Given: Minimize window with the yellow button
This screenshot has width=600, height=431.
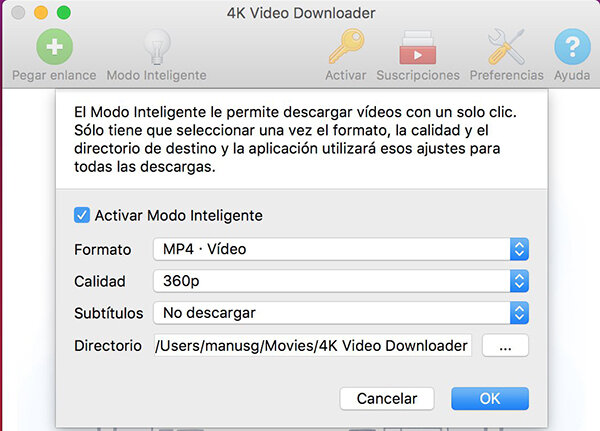Looking at the screenshot, I should 41,13.
